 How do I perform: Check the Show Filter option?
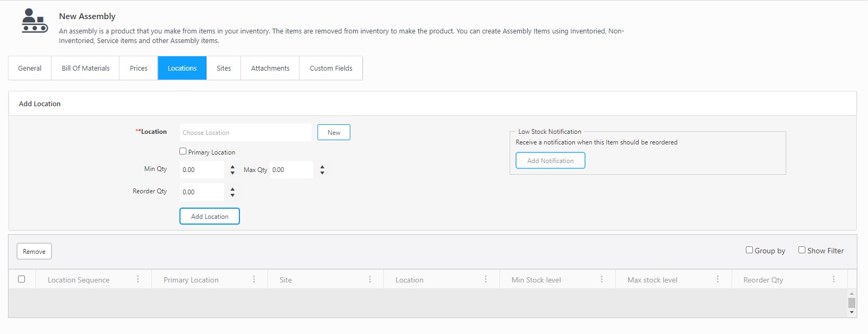pos(802,250)
